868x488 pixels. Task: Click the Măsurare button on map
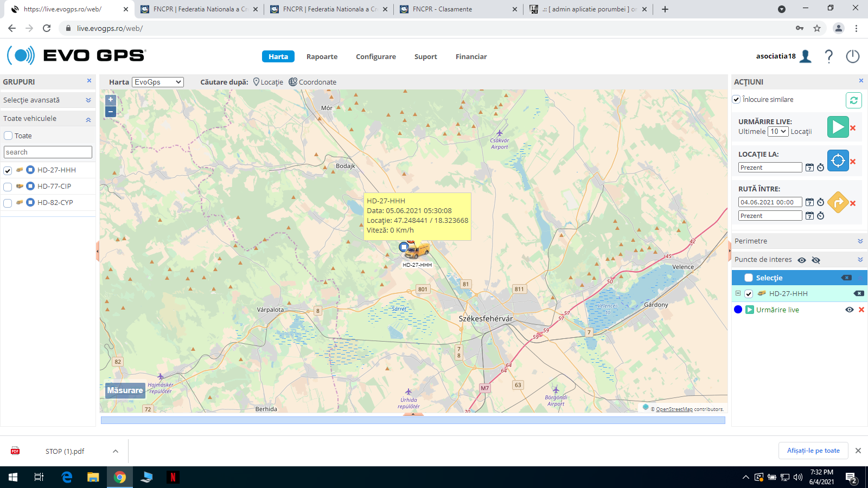pyautogui.click(x=125, y=390)
